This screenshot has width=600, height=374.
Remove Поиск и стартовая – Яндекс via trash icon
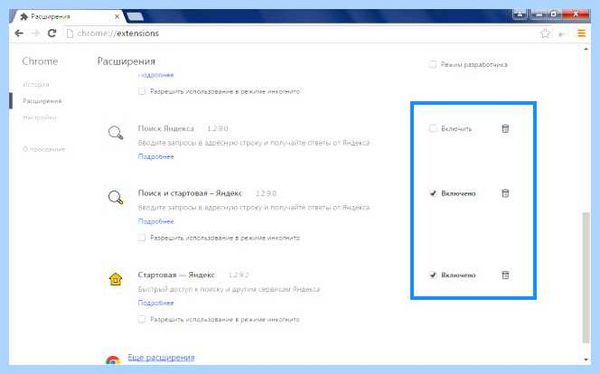pyautogui.click(x=505, y=193)
